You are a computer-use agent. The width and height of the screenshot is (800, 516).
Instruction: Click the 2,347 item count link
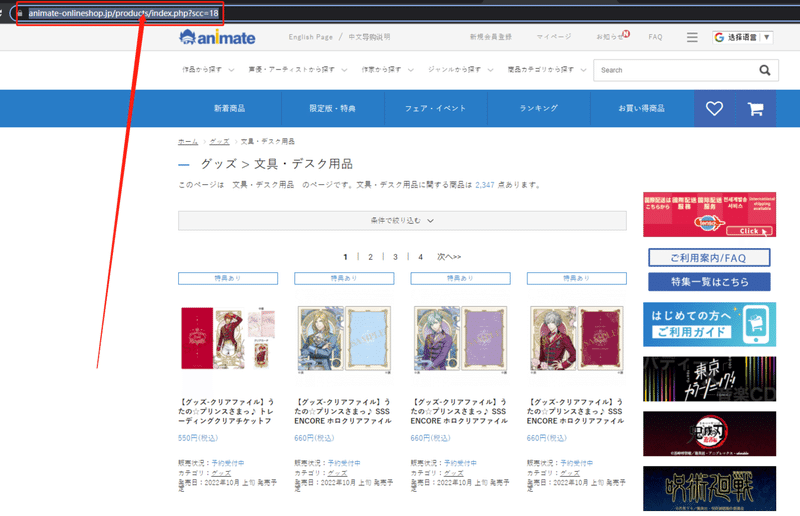click(x=485, y=185)
